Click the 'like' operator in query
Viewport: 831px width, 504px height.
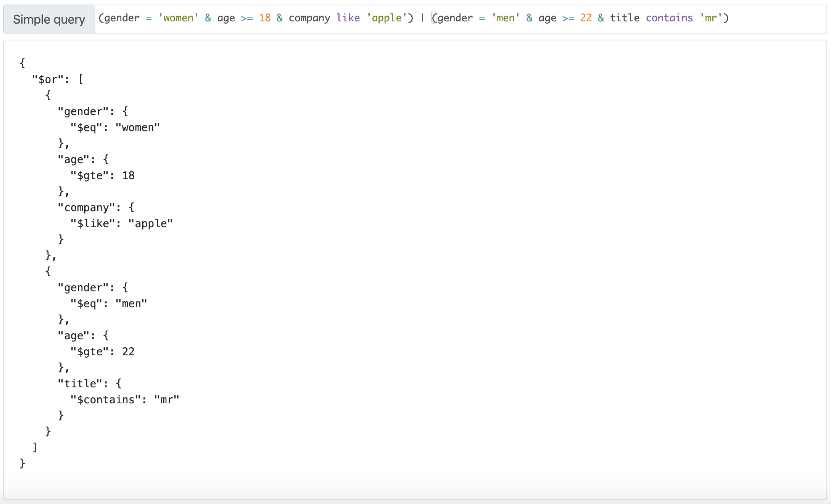(x=348, y=18)
